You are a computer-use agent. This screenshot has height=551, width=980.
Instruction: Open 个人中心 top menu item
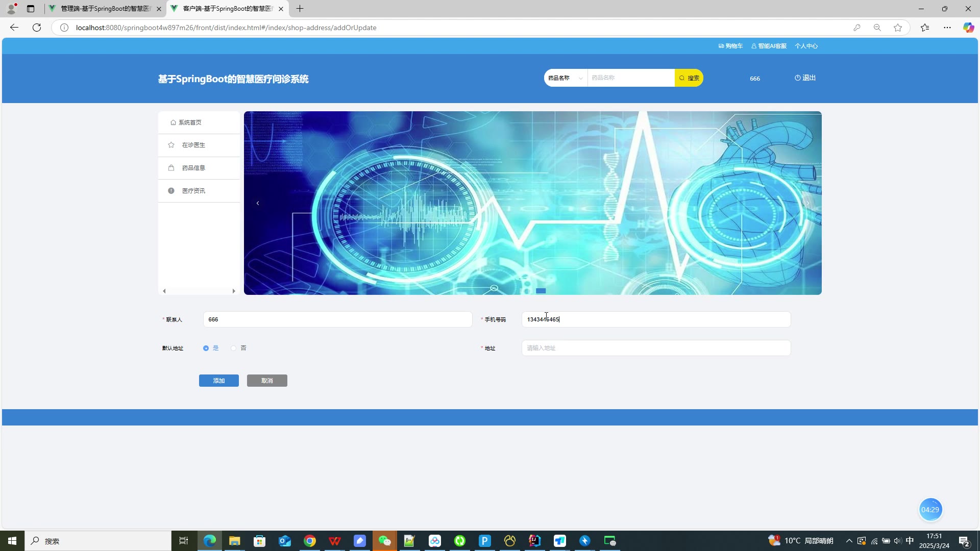click(806, 46)
